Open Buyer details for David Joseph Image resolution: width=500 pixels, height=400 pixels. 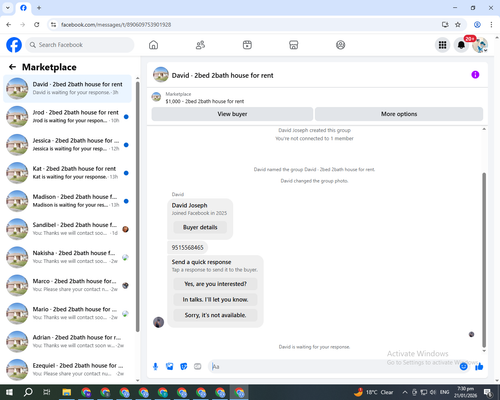point(200,227)
